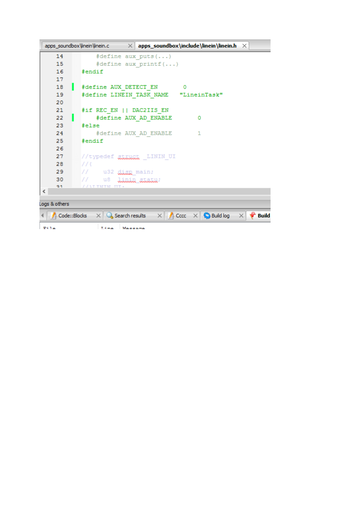The width and height of the screenshot is (360, 509).
Task: Close the Build log tab
Action: click(x=241, y=216)
